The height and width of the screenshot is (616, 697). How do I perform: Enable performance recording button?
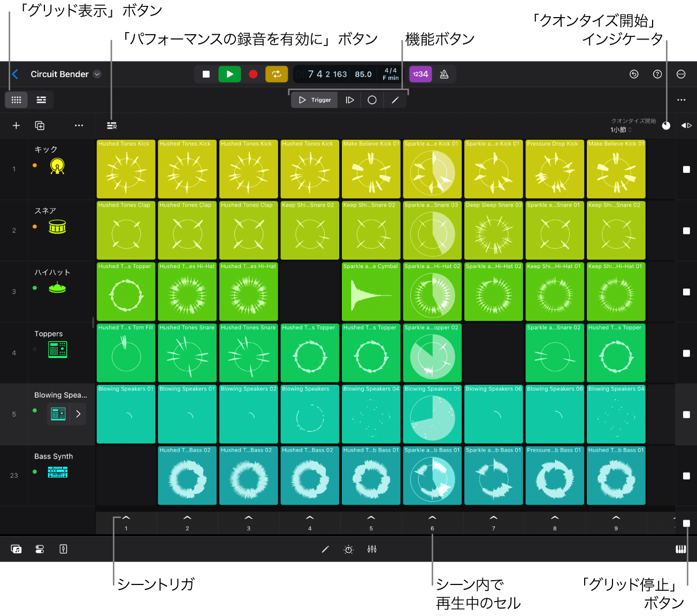click(x=112, y=126)
